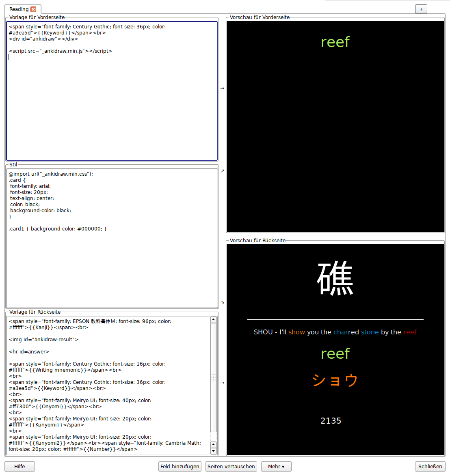Click inside the Stil CSS editor
The height and width of the screenshot is (476, 450).
pos(112,238)
